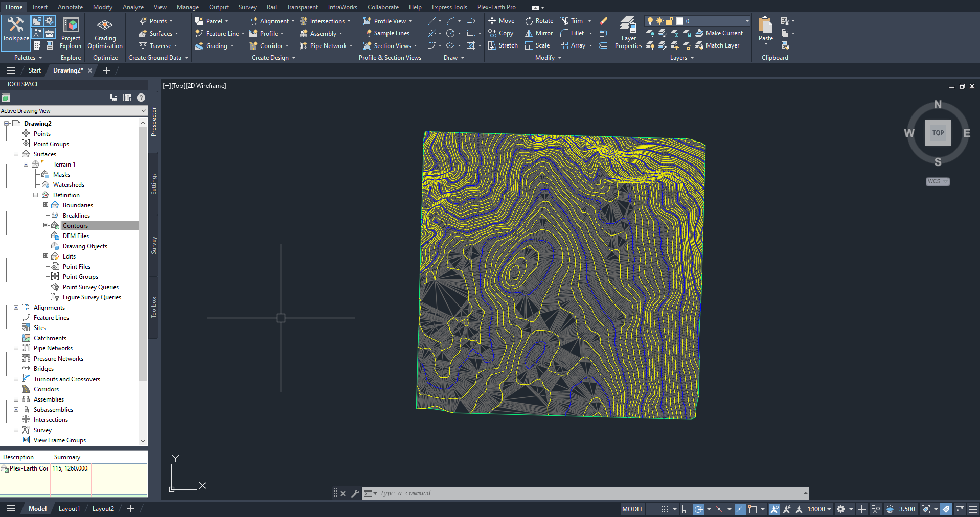Click the Match Layer button
The height and width of the screenshot is (517, 980).
(x=717, y=45)
